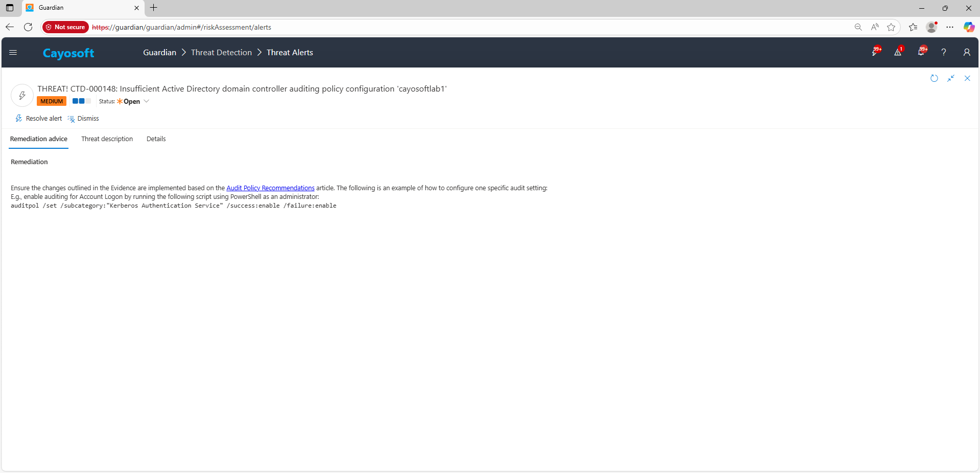This screenshot has width=980, height=473.
Task: Click the Guardian breadcrumb link
Action: tap(159, 53)
